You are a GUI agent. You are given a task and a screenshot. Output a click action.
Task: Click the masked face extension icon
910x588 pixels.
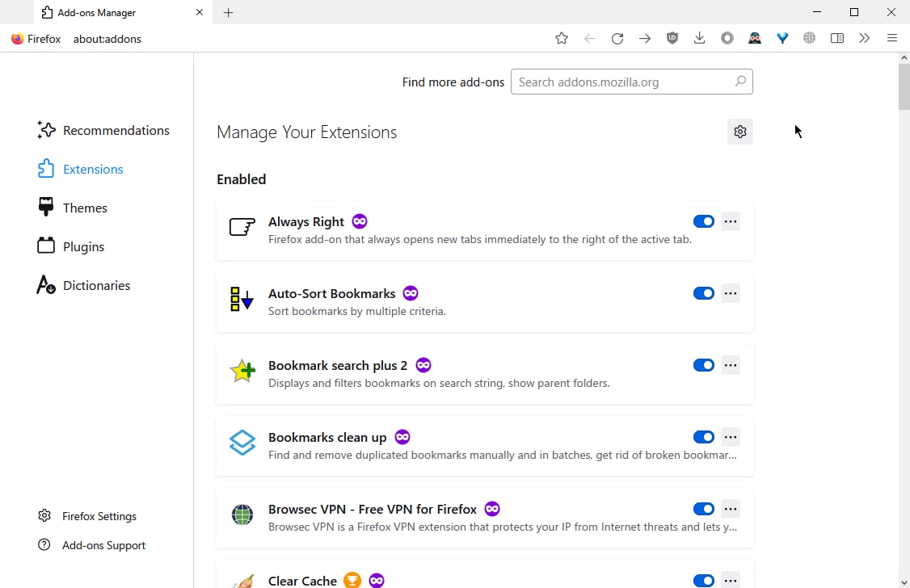coord(755,38)
